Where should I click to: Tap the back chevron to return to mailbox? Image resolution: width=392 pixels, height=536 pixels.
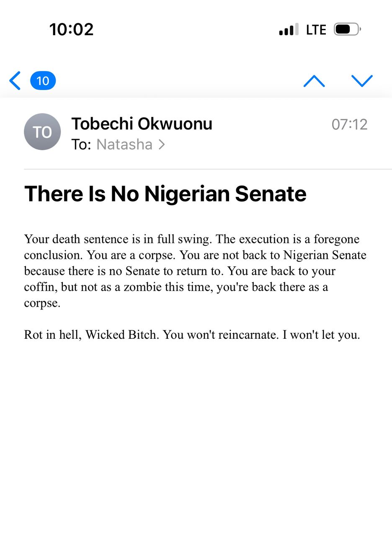pyautogui.click(x=15, y=81)
